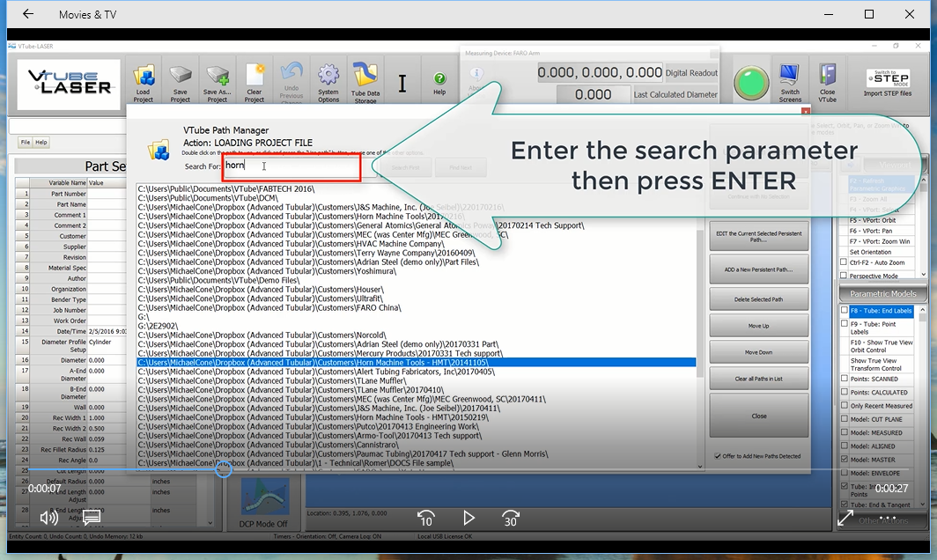Toggle Offer to Add New Paths Detected
Screen dimensions: 937x560
718,456
